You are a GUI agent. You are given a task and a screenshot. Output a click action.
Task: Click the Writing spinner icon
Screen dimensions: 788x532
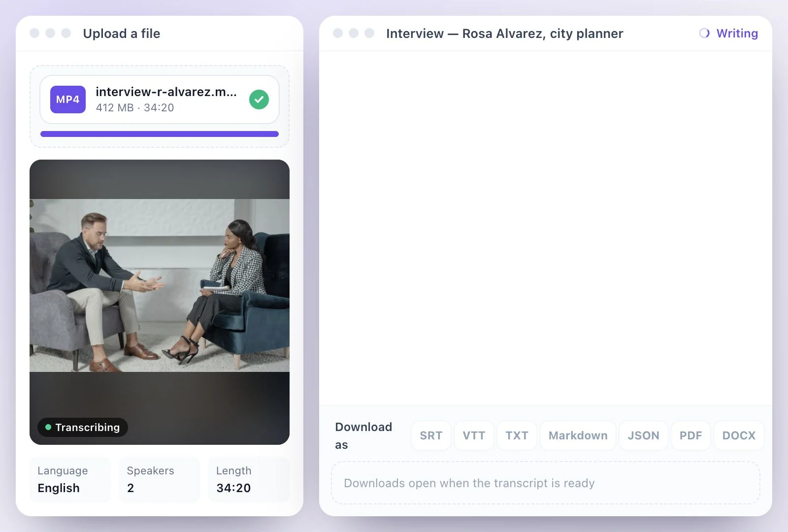tap(704, 33)
